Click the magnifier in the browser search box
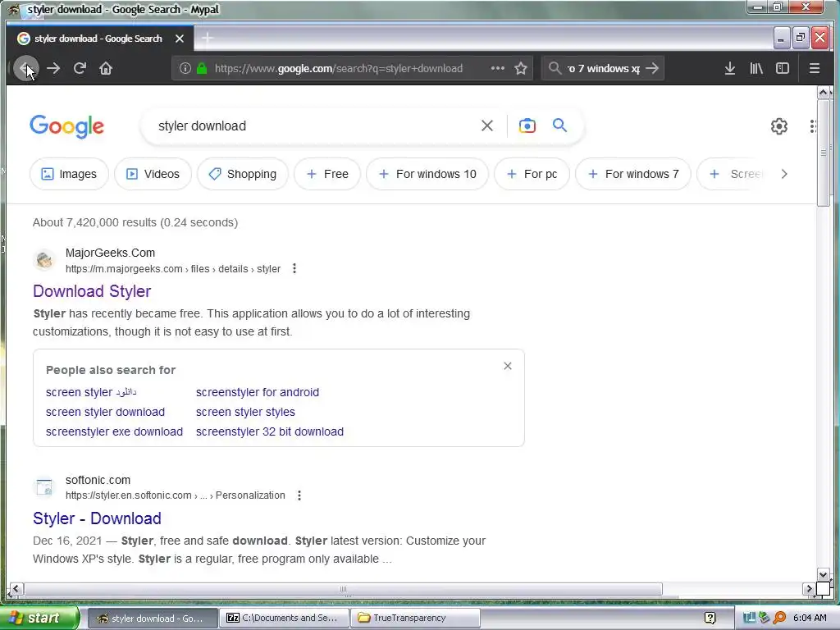This screenshot has width=840, height=630. point(555,69)
